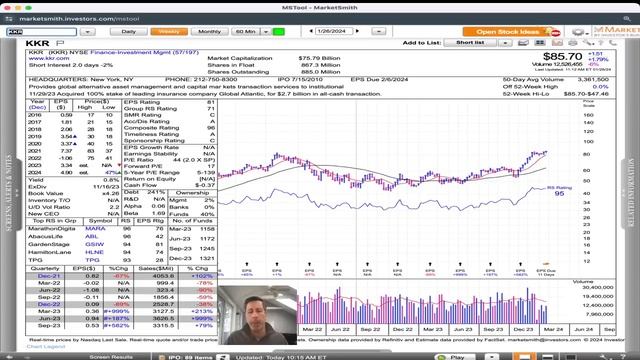This screenshot has height=360, width=640.
Task: Select the 60 Min chart period
Action: point(246,32)
